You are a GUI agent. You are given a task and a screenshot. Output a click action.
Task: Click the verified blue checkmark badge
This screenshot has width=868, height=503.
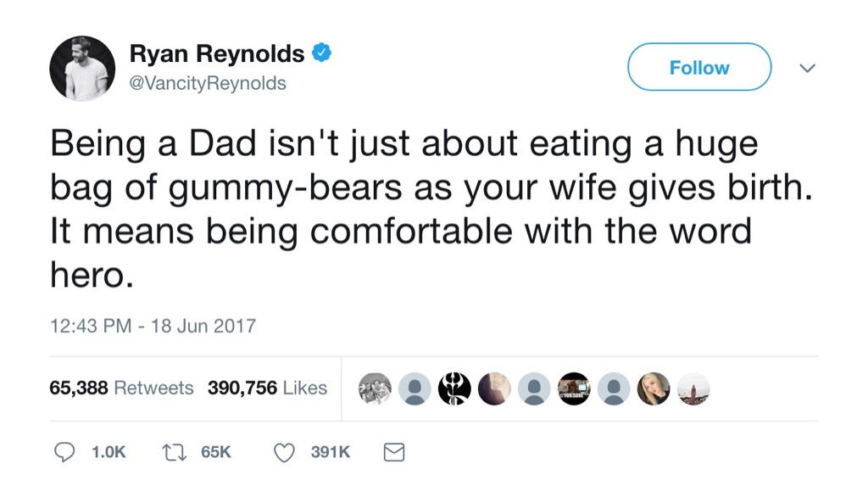tap(323, 52)
